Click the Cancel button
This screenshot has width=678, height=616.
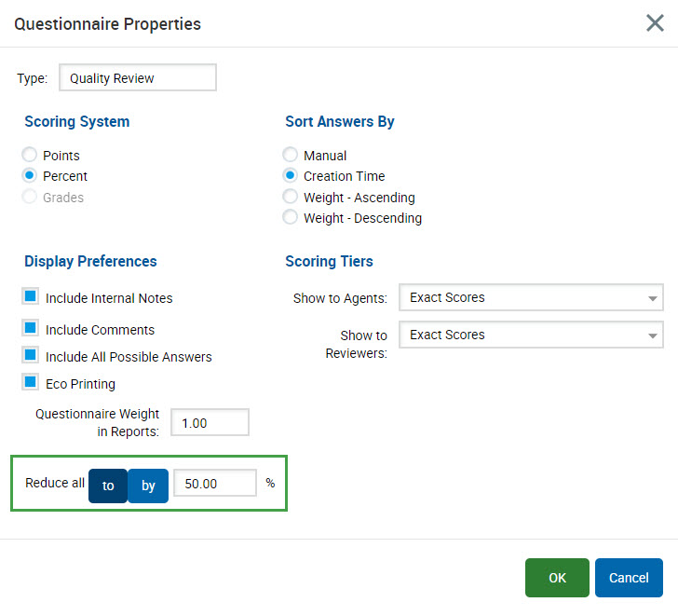click(629, 578)
